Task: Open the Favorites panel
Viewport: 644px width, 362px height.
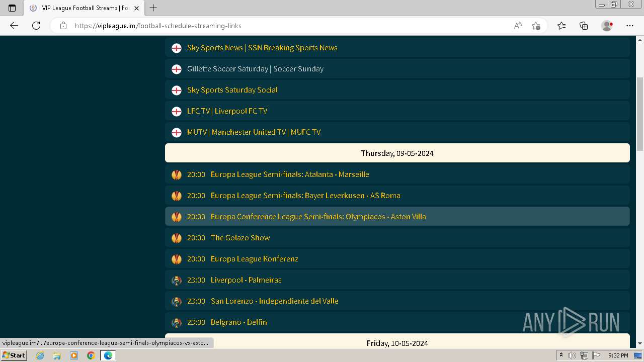Action: pyautogui.click(x=561, y=26)
